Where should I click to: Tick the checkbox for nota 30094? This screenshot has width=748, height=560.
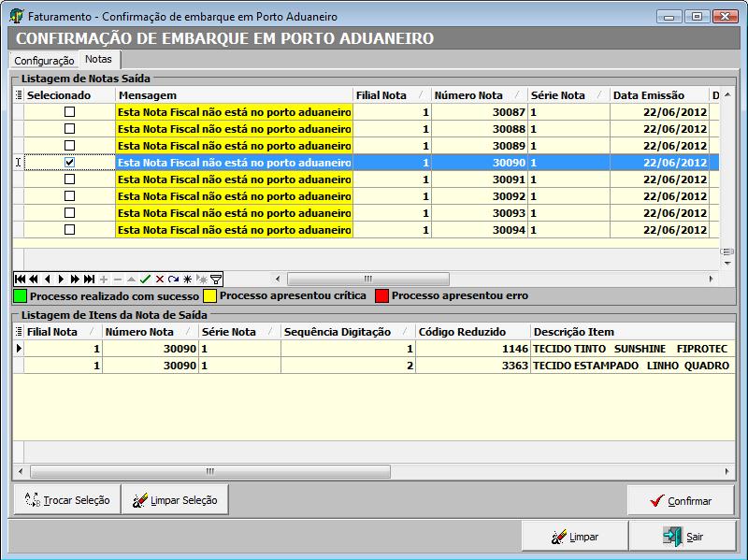69,230
